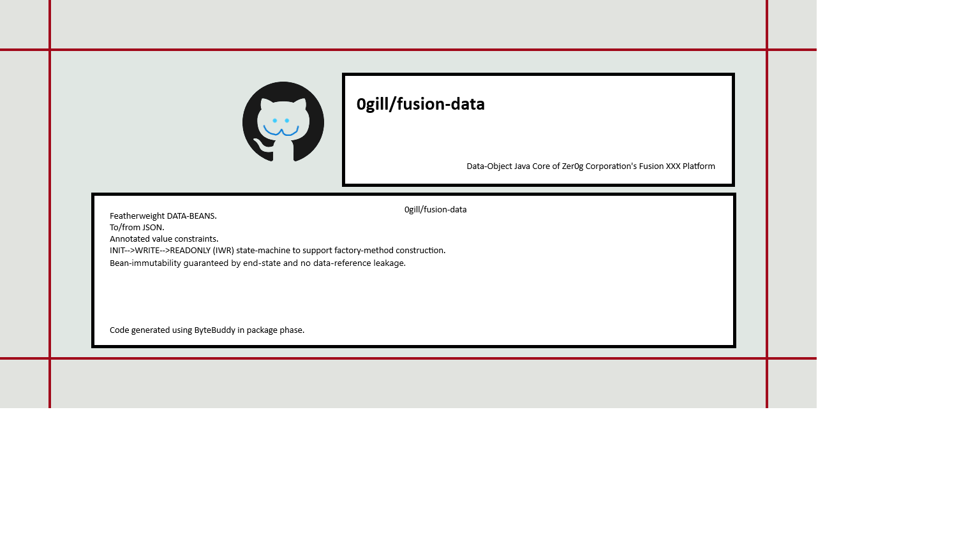The width and height of the screenshot is (980, 551).
Task: Open the 0gill/fusion-data repository heading
Action: click(x=421, y=104)
